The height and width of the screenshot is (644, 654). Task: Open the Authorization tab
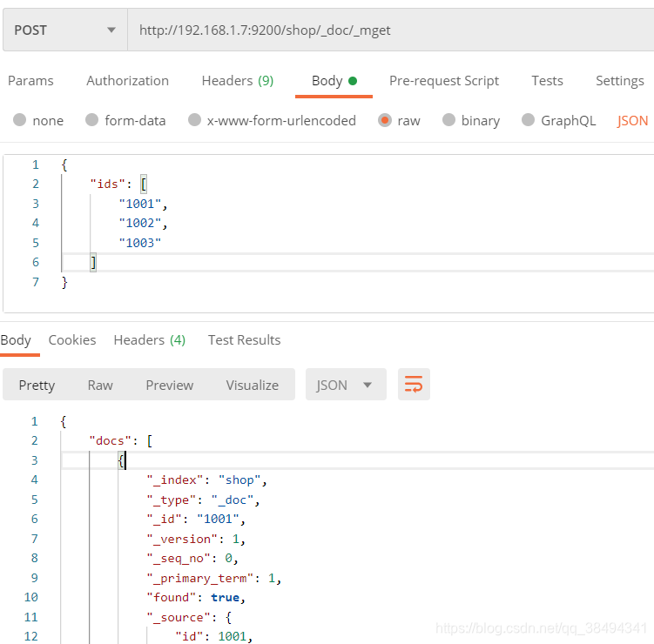127,81
